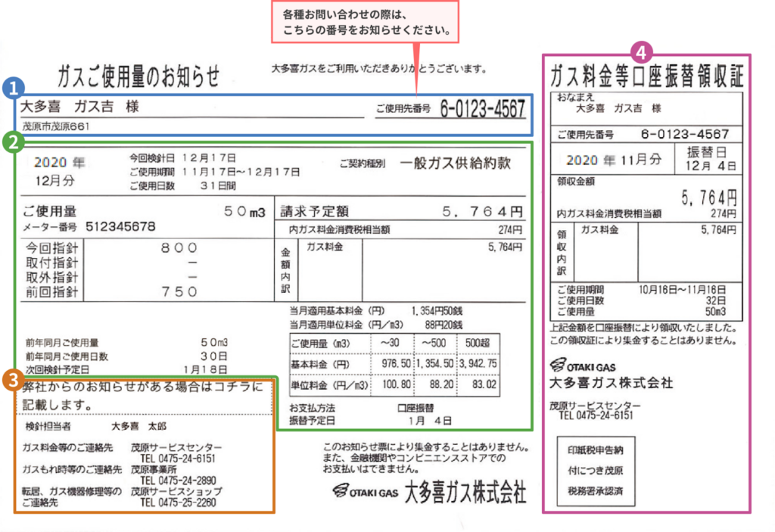Select usage period 11月17日~12月17日
The width and height of the screenshot is (775, 532).
(x=240, y=172)
